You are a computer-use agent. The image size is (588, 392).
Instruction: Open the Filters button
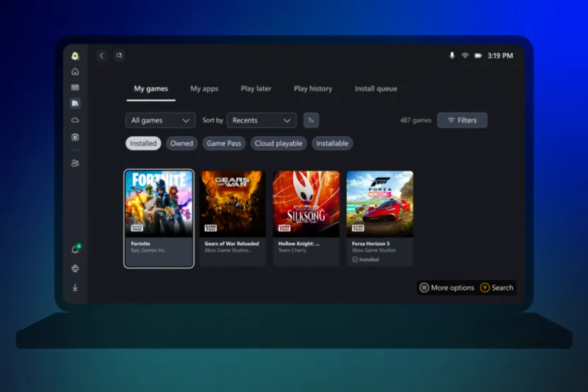[462, 121]
